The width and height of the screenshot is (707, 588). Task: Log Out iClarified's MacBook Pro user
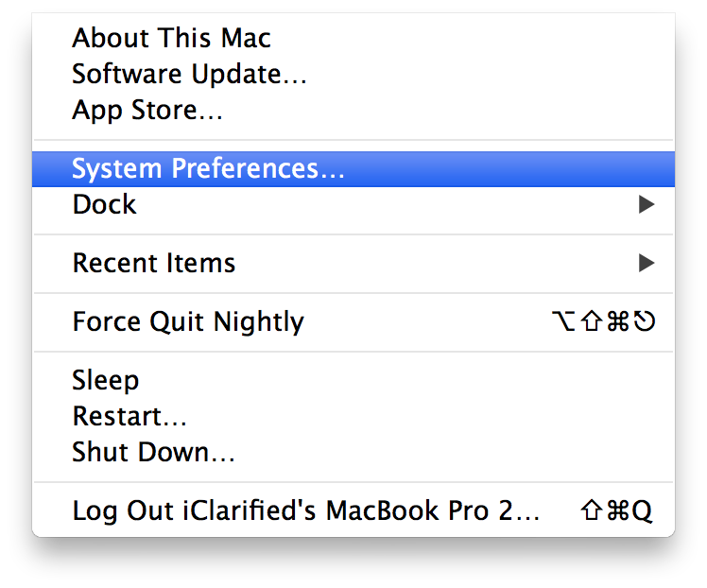pos(305,511)
